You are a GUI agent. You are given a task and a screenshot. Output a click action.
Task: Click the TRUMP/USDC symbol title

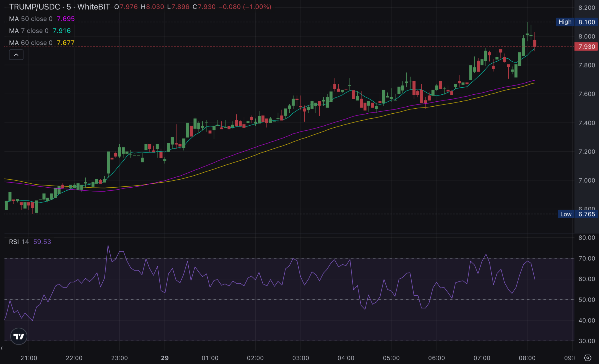click(35, 7)
